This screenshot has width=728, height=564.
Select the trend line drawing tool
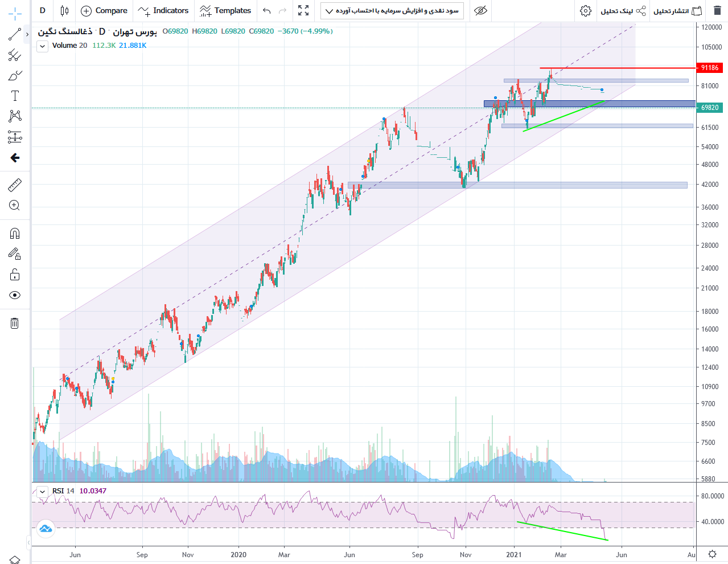(x=15, y=34)
